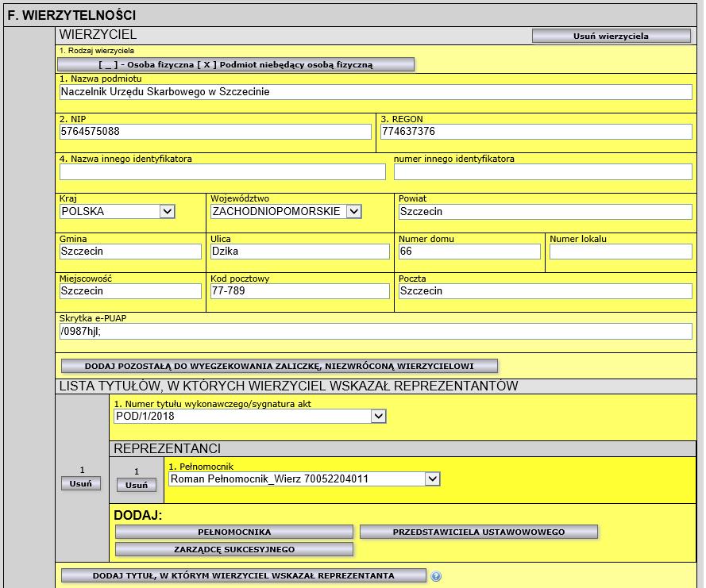Image resolution: width=706 pixels, height=588 pixels.
Task: Click the Ulica field with Dzika
Action: [300, 252]
